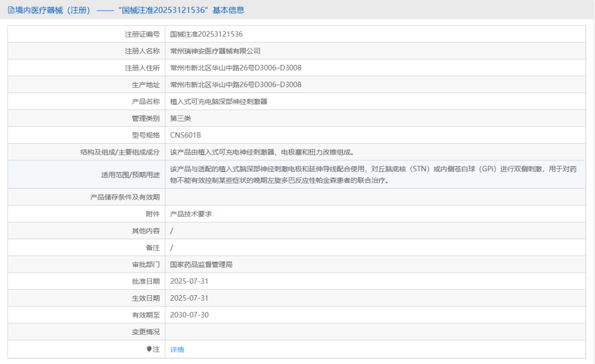Click the bulb icon beside 注 label
Viewport: 595px width, 364px height.
[x=149, y=349]
